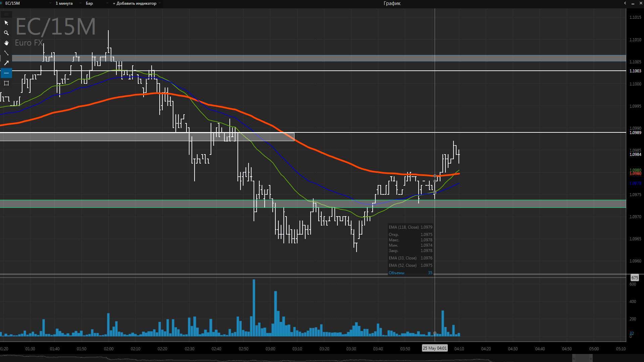644x362 pixels.
Task: Open the EC/15M instrument dropdown
Action: (28, 3)
